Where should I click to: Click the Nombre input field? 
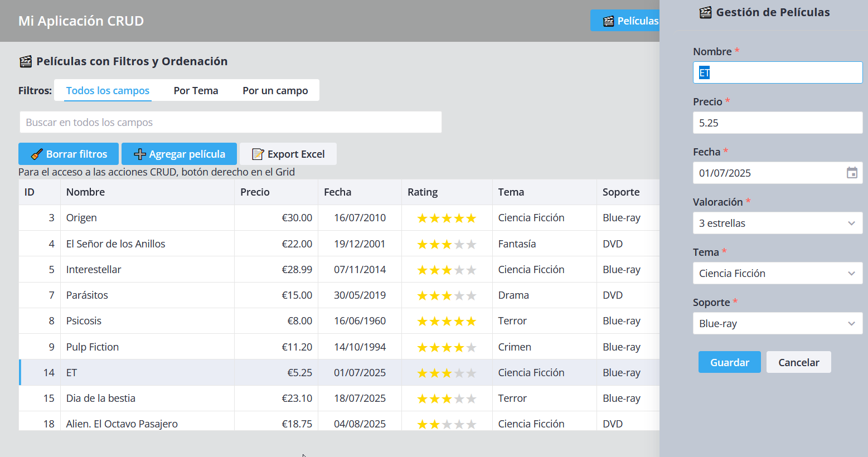pyautogui.click(x=778, y=72)
